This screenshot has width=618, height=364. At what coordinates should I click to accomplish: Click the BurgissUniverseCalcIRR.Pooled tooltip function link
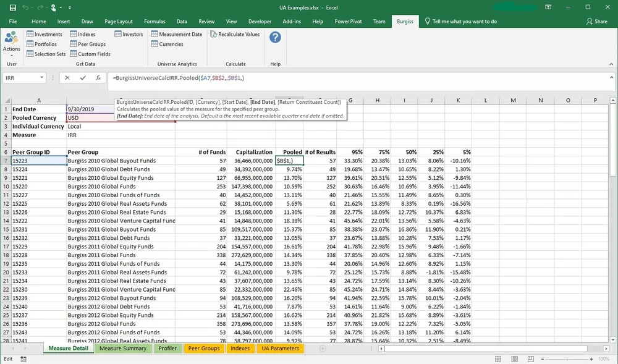152,102
